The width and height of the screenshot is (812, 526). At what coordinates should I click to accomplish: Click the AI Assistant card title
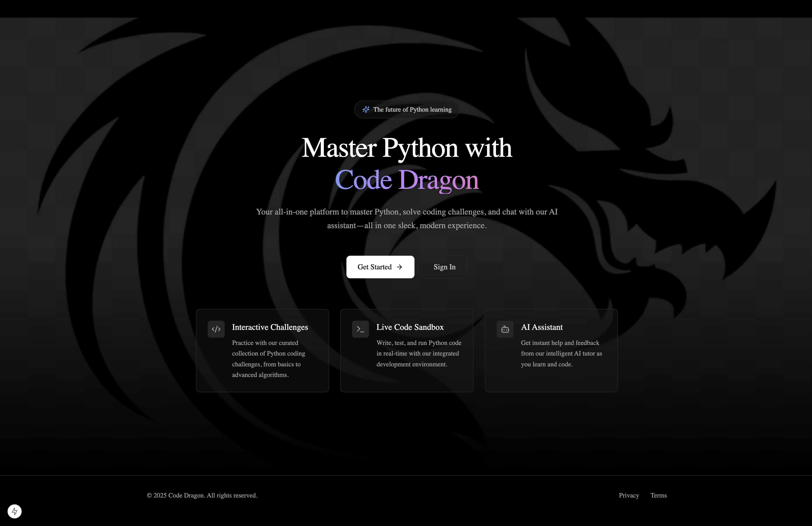pos(541,327)
